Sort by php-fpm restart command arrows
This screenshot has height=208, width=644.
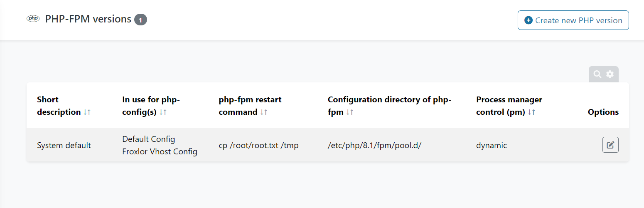point(264,112)
